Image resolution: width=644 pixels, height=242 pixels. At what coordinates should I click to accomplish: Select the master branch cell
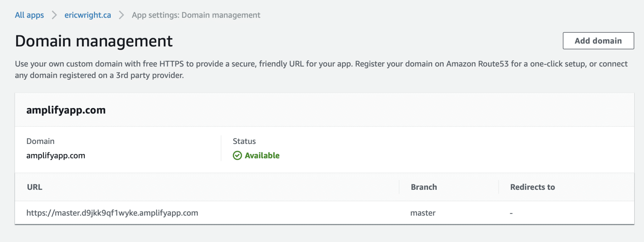pyautogui.click(x=423, y=213)
